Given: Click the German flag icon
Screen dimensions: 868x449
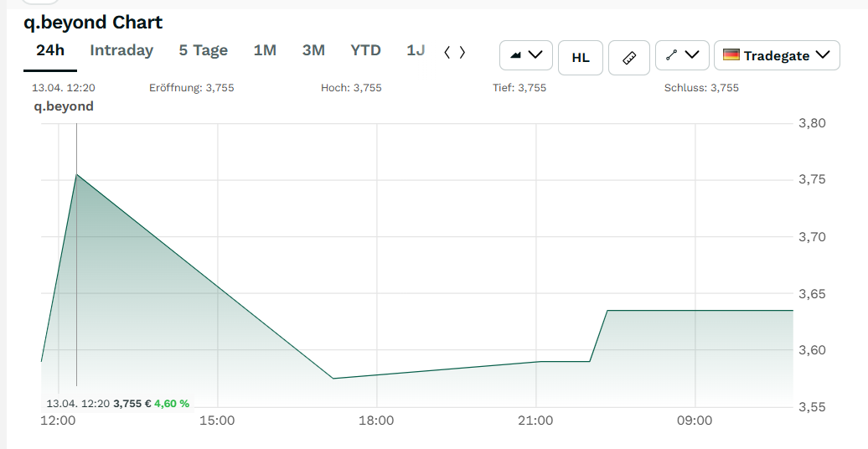Looking at the screenshot, I should [x=731, y=55].
